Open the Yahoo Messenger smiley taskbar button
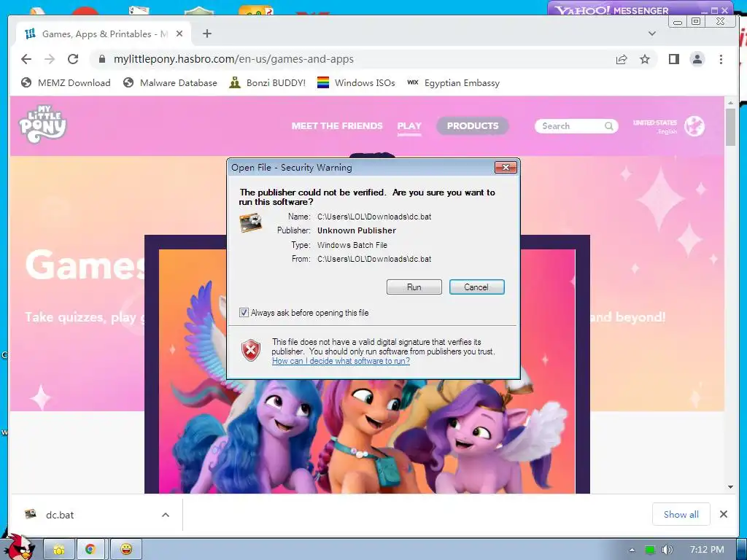This screenshot has height=560, width=747. click(125, 550)
